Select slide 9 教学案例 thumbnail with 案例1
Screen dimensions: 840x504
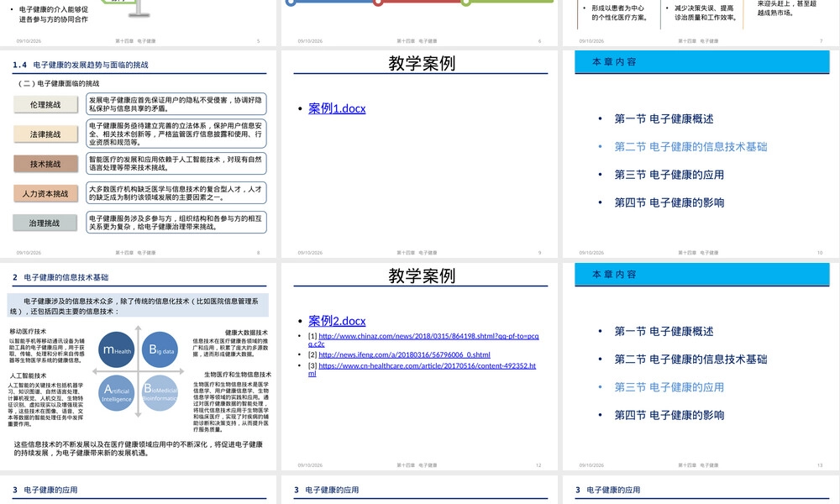point(419,155)
